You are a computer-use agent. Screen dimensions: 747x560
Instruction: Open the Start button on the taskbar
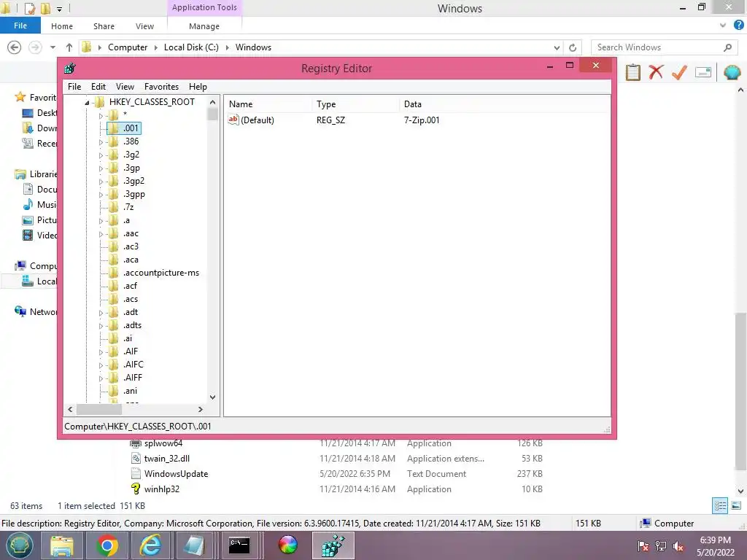19,545
